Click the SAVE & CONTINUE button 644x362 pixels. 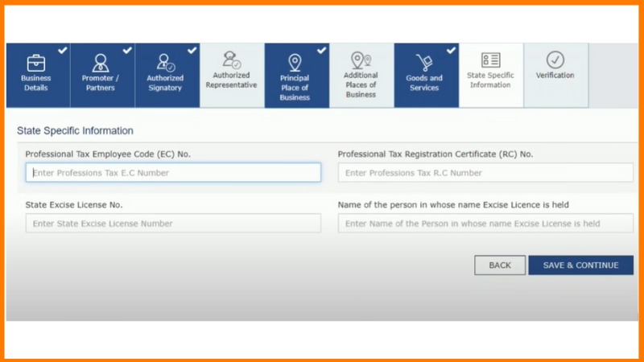[x=580, y=265]
